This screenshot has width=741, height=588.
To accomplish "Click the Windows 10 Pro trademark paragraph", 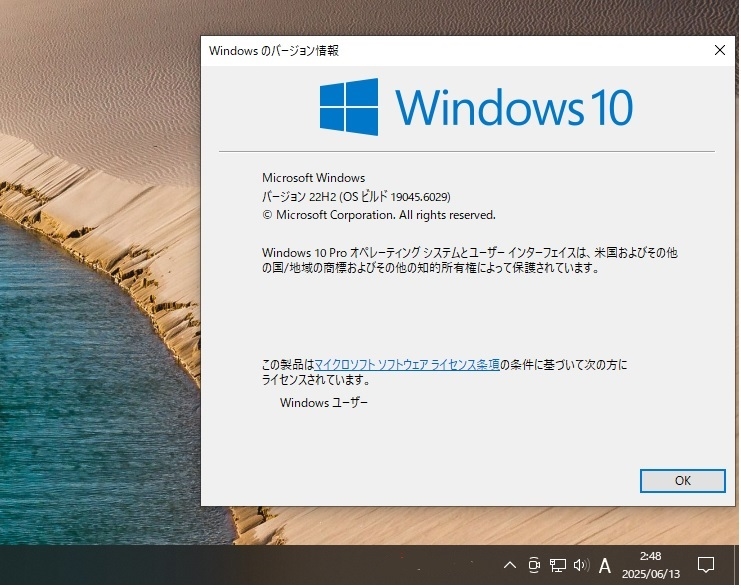I will (470, 260).
